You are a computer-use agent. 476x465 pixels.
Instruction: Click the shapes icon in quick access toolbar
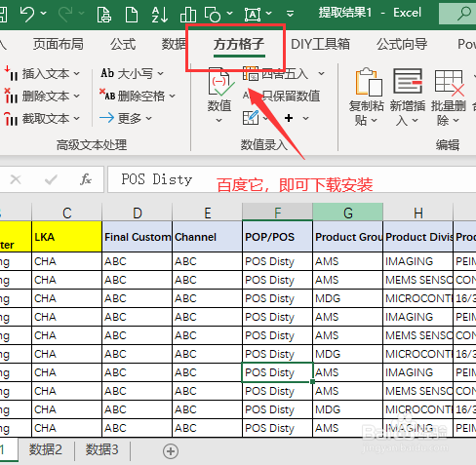coord(213,15)
